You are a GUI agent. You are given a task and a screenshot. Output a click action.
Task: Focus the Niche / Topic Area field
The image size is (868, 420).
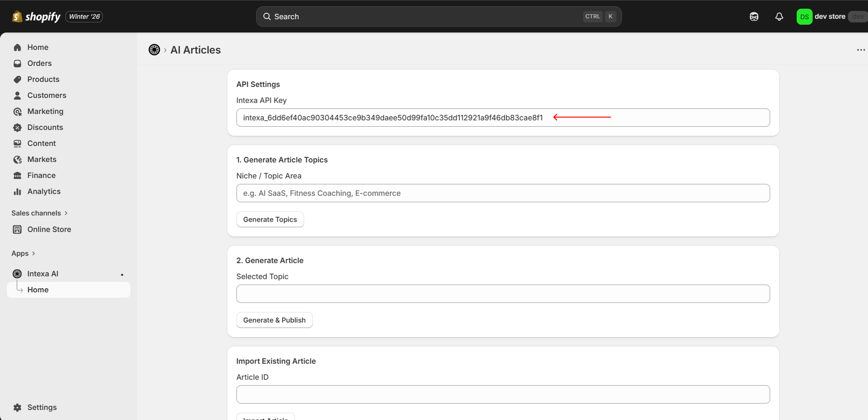(x=503, y=193)
